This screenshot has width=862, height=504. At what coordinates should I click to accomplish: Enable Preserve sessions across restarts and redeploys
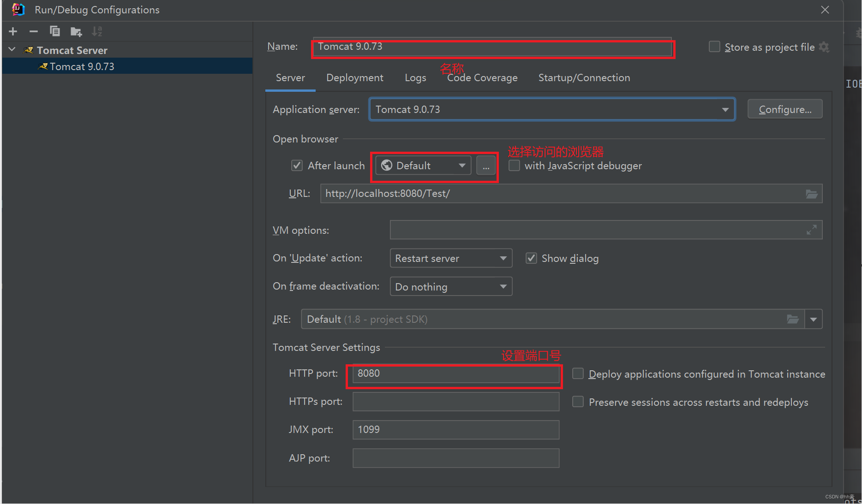[x=578, y=402]
